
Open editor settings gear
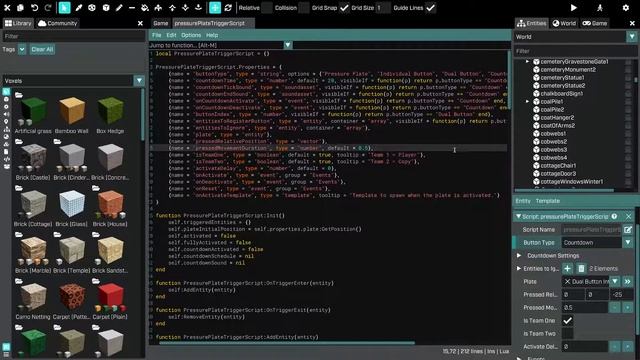pyautogui.click(x=626, y=8)
